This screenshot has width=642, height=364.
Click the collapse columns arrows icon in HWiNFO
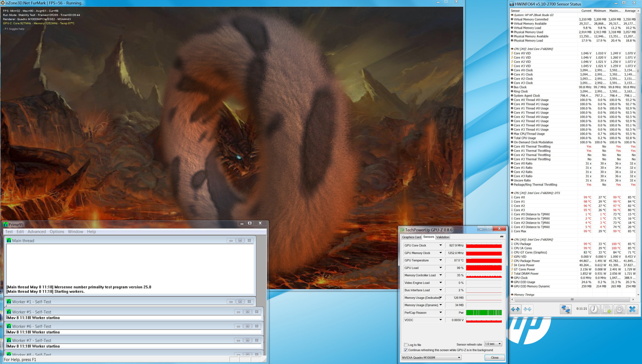(x=527, y=309)
